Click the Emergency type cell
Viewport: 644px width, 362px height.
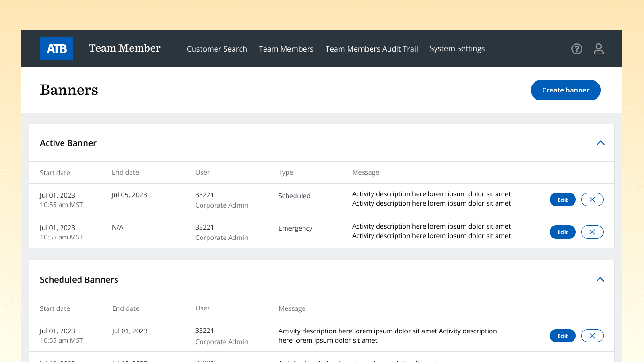[295, 228]
